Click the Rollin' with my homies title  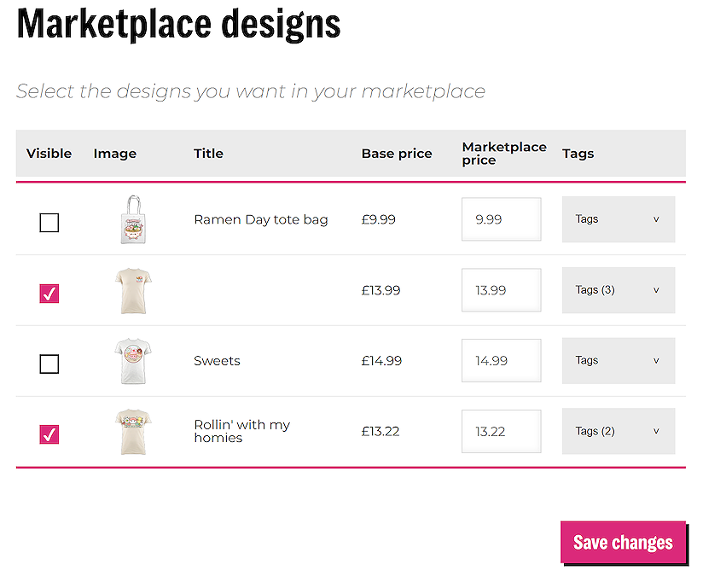[x=241, y=431]
